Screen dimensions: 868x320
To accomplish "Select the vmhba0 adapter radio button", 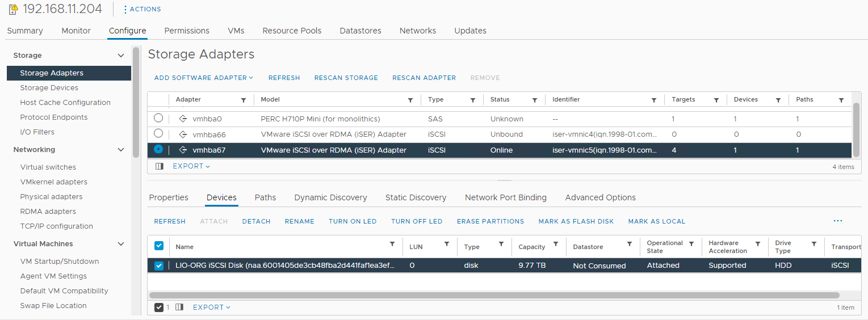I will [x=158, y=118].
